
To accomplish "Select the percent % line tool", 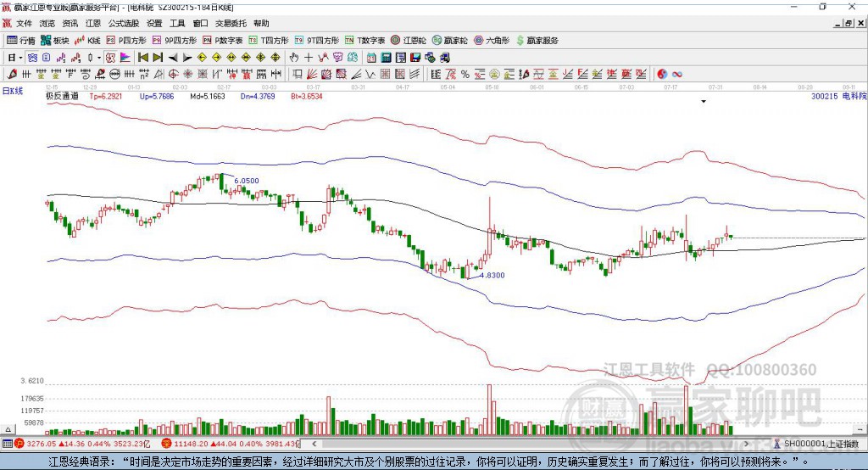I will tap(465, 75).
